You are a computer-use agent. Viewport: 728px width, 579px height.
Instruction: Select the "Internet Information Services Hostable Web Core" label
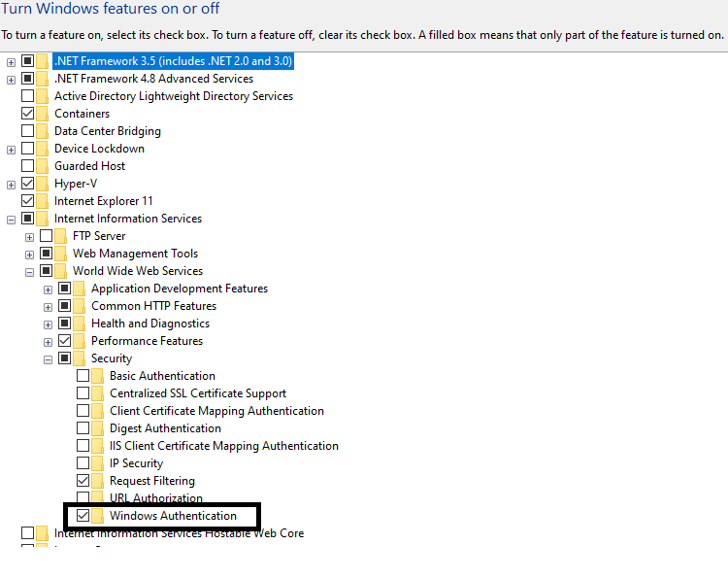tap(179, 533)
